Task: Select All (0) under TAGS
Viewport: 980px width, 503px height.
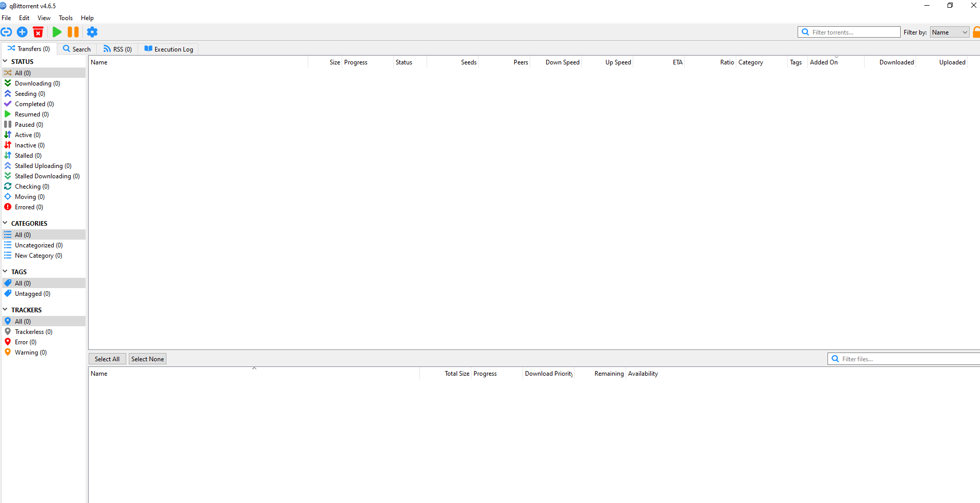Action: [x=44, y=283]
